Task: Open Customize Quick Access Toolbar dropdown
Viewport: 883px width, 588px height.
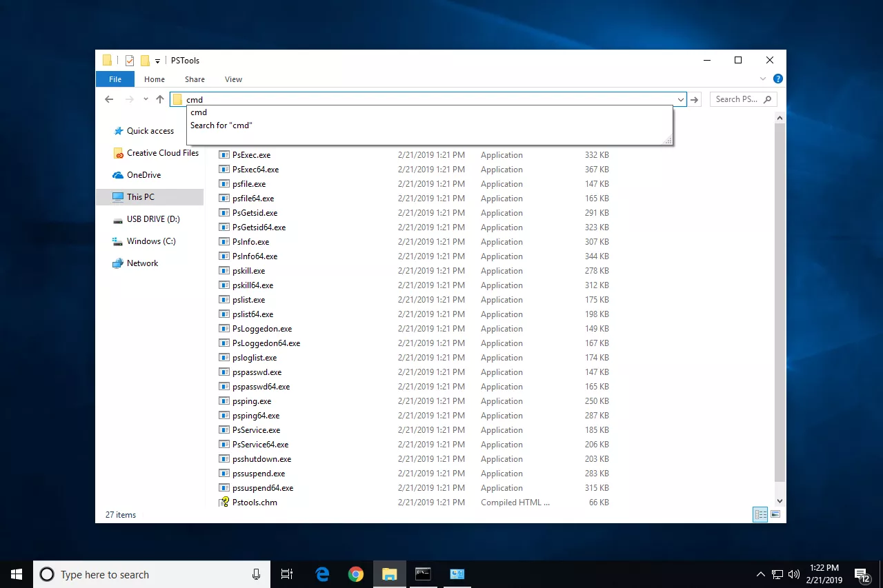Action: [x=158, y=61]
